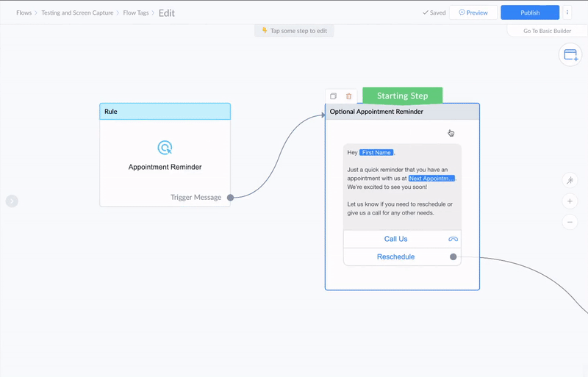The width and height of the screenshot is (588, 377).
Task: Zoom in with the plus icon
Action: tap(570, 201)
